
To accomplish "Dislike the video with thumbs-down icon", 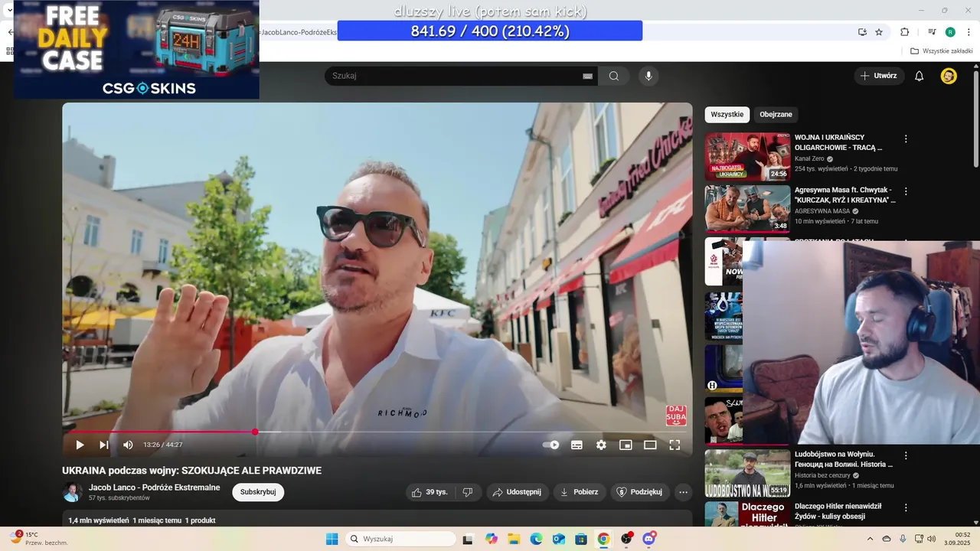I will click(468, 492).
